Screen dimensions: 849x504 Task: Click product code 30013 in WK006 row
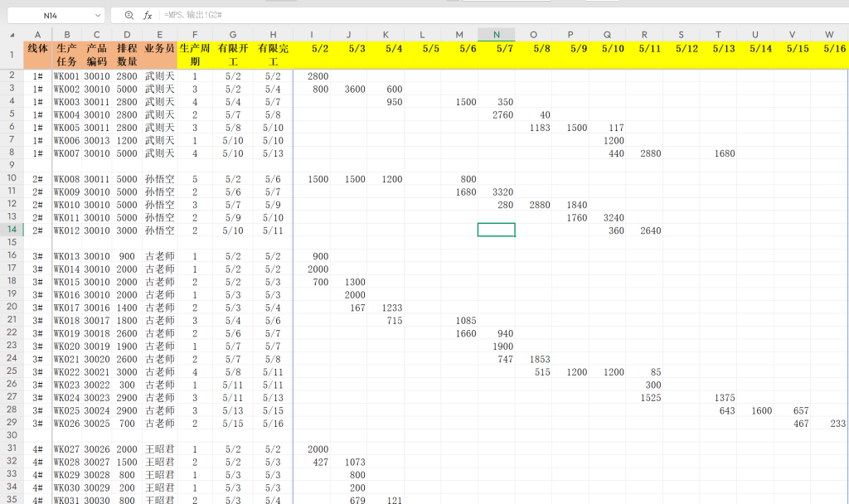[x=97, y=141]
